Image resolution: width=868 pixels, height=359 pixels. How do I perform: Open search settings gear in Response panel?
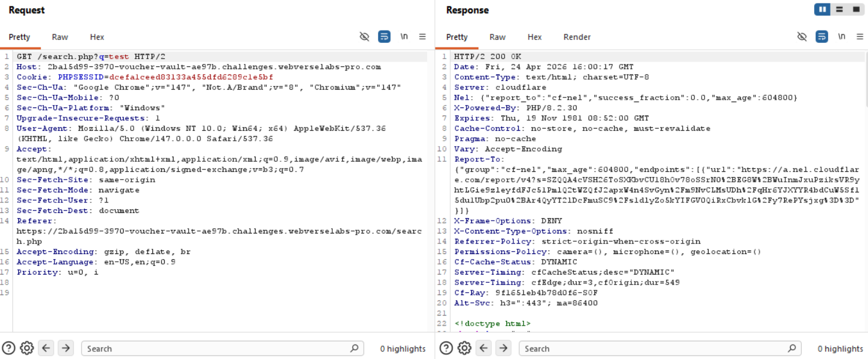pyautogui.click(x=465, y=348)
